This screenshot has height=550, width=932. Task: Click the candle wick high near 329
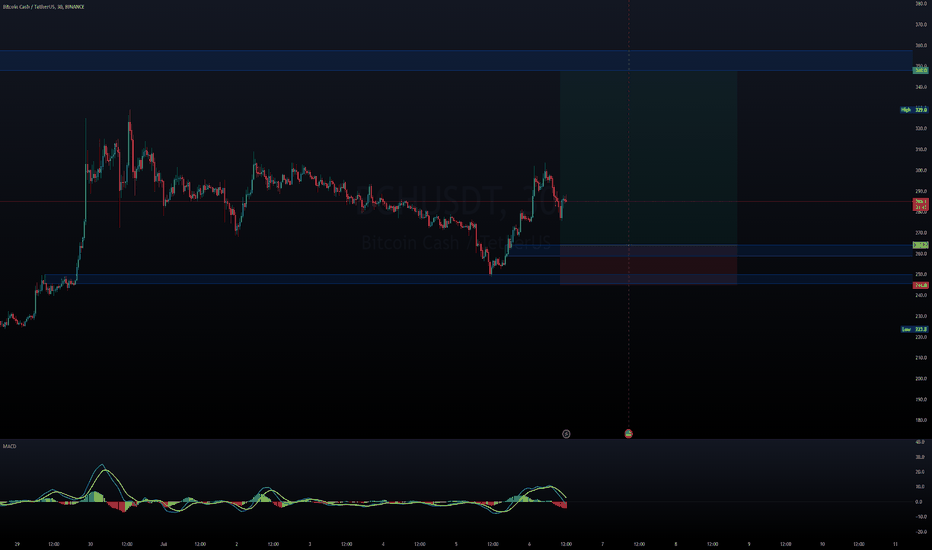130,112
